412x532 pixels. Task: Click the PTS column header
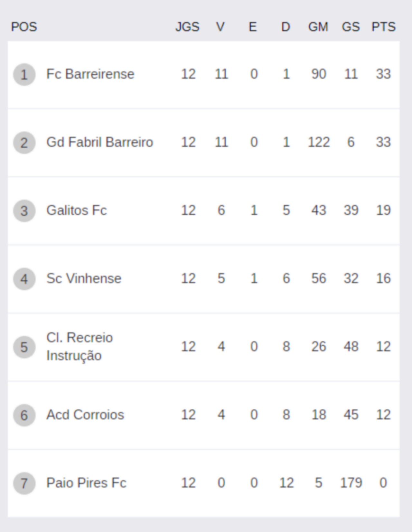[383, 27]
